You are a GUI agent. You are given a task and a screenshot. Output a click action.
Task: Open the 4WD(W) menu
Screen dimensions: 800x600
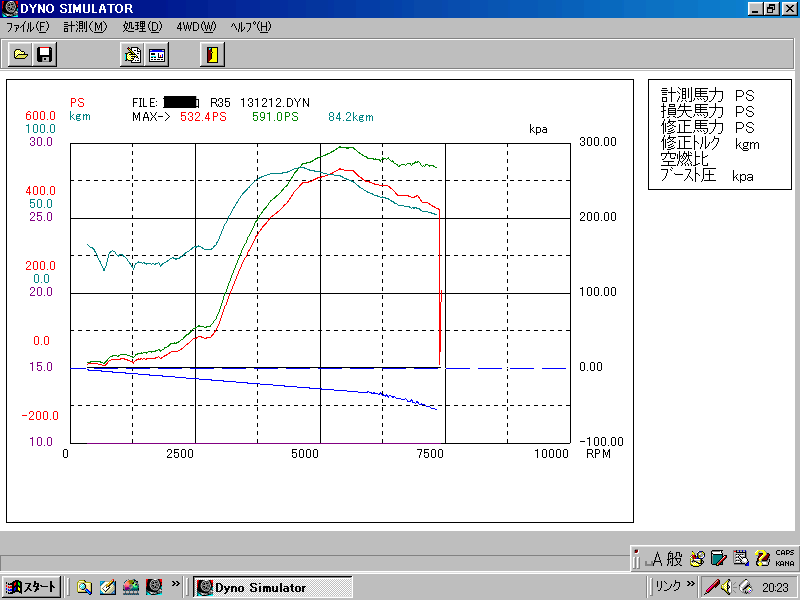click(195, 27)
